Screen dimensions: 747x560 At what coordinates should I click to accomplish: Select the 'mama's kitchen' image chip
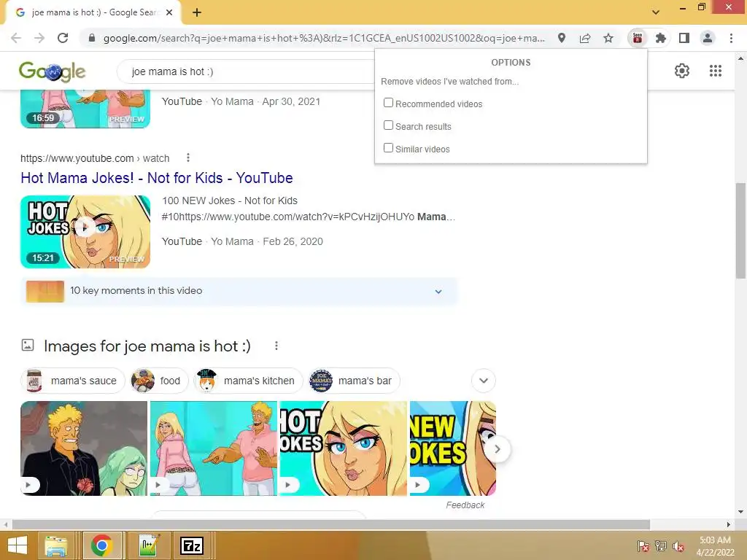tap(248, 381)
